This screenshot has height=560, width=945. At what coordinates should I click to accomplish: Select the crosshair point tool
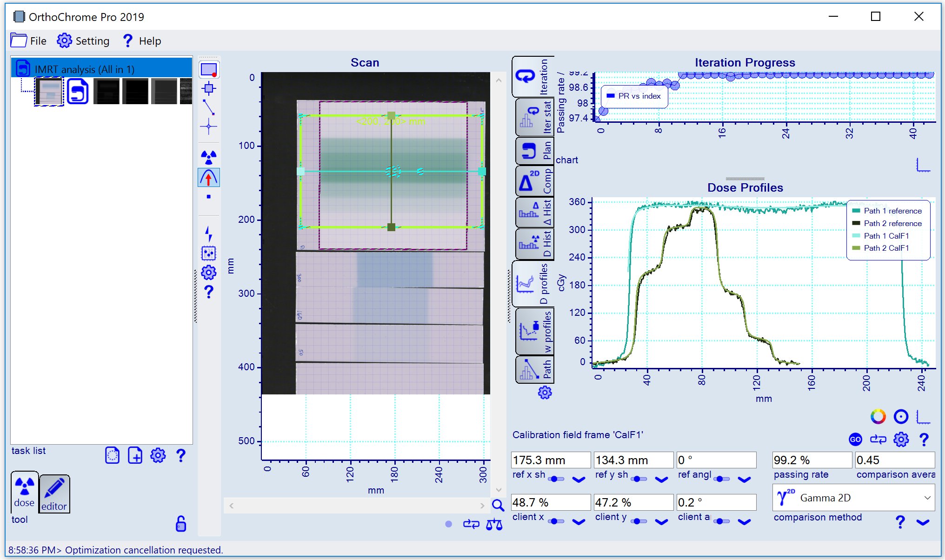click(209, 127)
